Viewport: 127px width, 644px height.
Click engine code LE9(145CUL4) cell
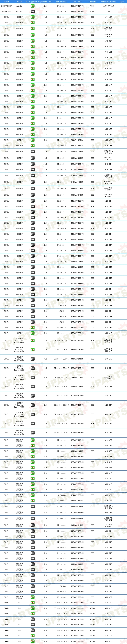(x=108, y=6)
